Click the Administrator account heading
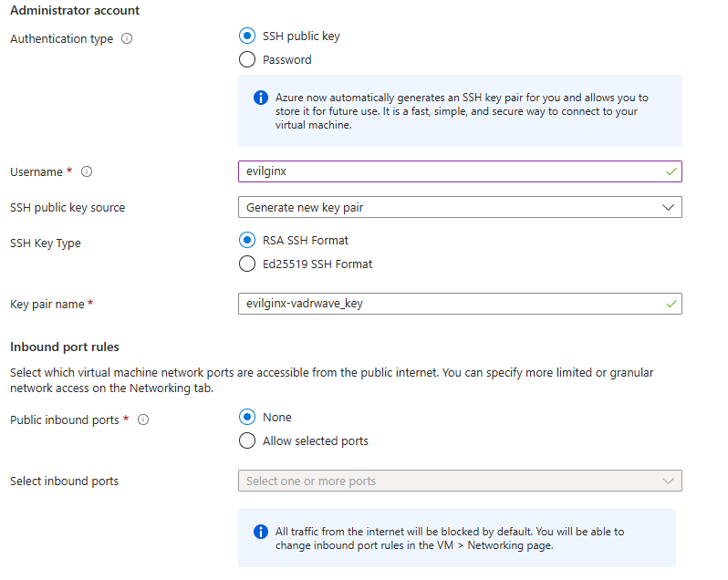Image resolution: width=728 pixels, height=580 pixels. (75, 10)
